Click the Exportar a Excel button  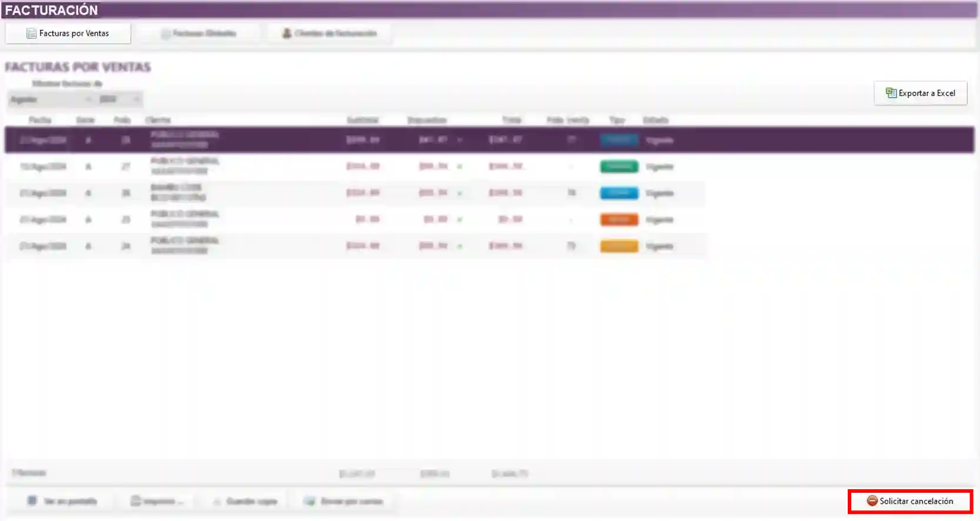point(920,93)
